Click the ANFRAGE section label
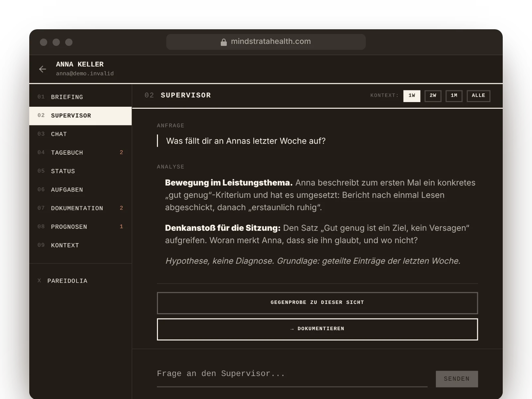Viewport: 532px width, 399px height. [171, 126]
